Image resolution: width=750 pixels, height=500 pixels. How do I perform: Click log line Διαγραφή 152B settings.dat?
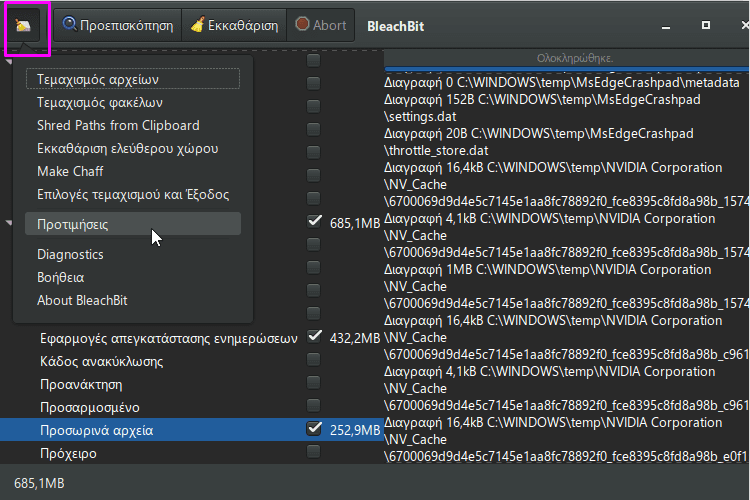click(542, 108)
